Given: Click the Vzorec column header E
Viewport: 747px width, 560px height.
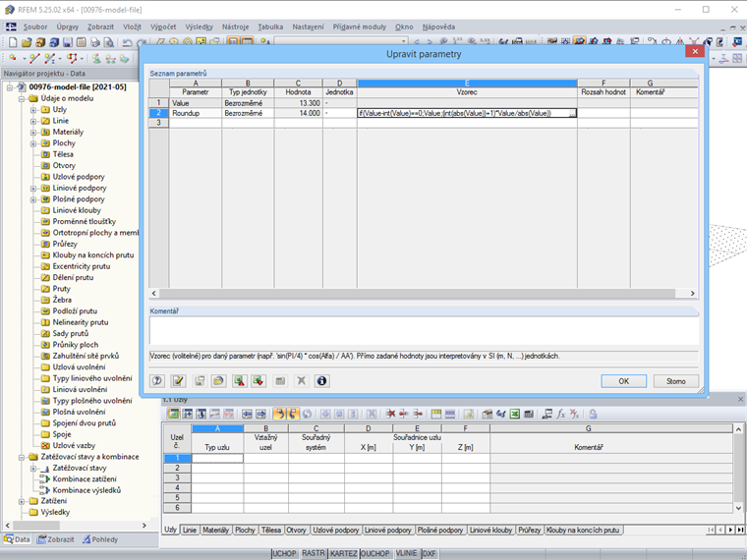Looking at the screenshot, I should pyautogui.click(x=467, y=84).
